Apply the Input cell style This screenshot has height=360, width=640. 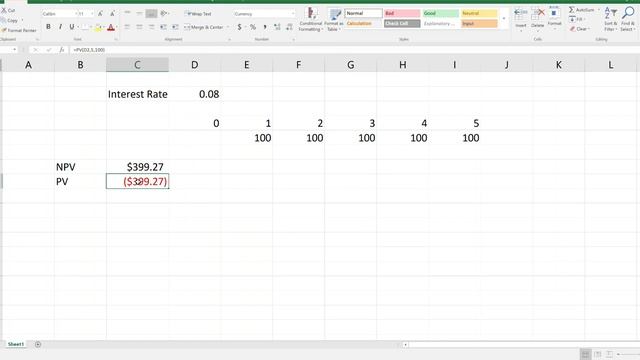pos(479,24)
